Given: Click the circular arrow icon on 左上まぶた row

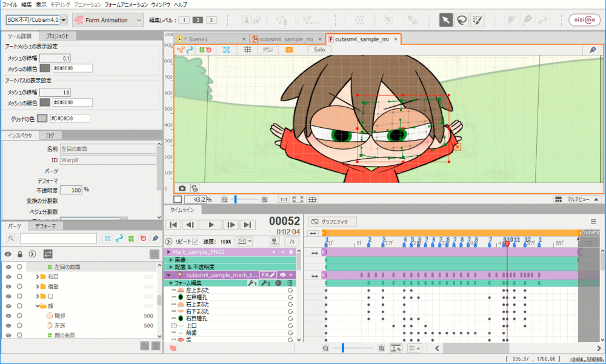Looking at the screenshot, I should [290, 290].
